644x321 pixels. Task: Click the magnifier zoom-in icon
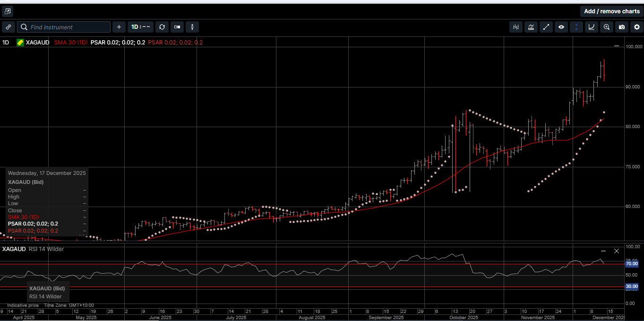pyautogui.click(x=606, y=27)
